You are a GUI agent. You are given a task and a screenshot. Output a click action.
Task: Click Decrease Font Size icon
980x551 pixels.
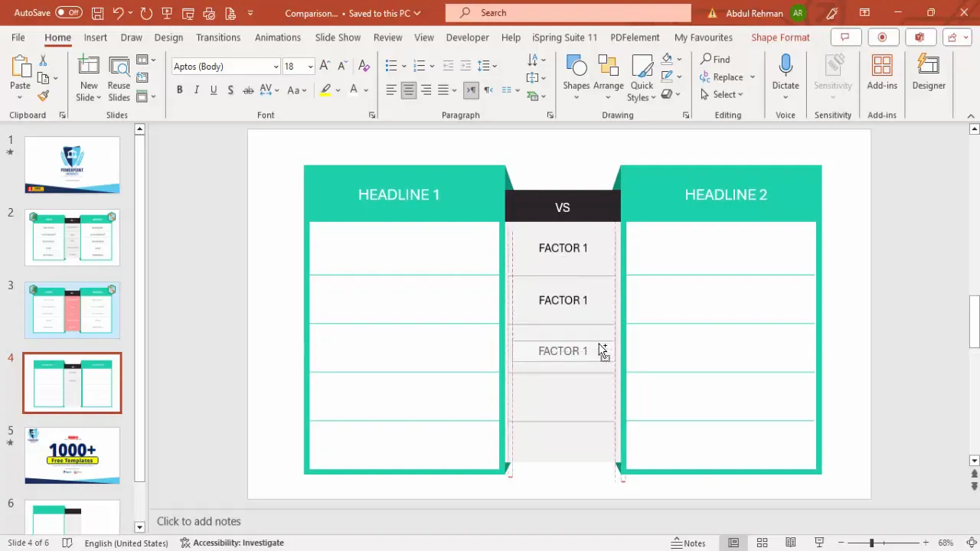click(x=342, y=66)
